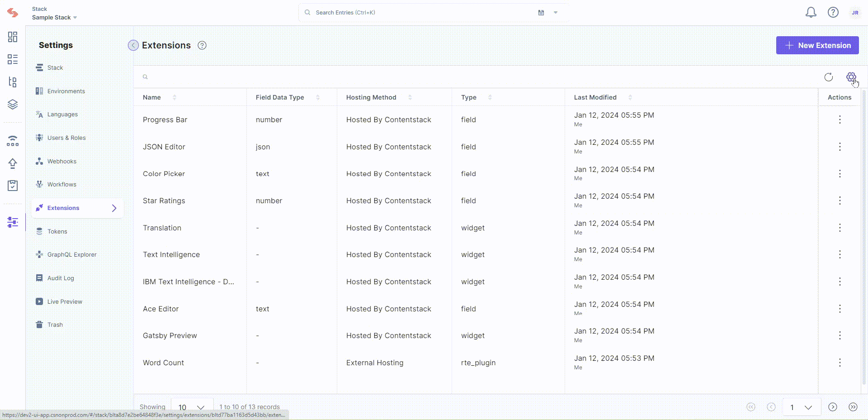Focus the extensions table search field

479,77
